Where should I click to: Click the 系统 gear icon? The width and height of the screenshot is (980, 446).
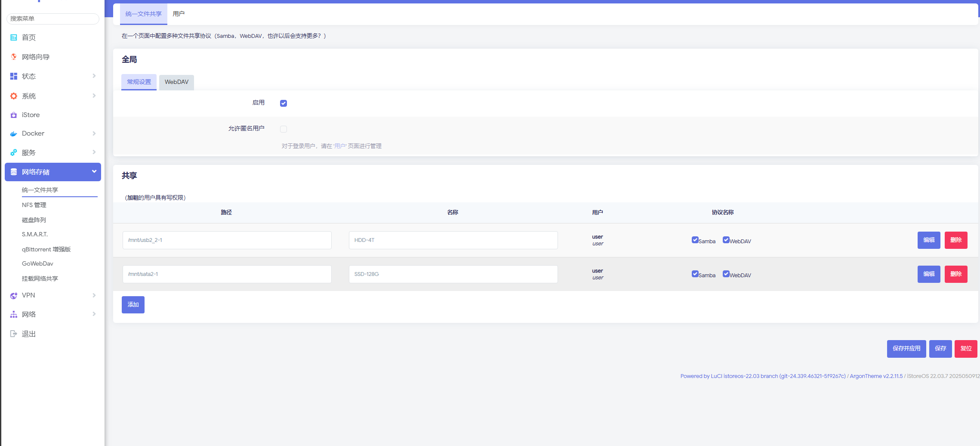point(14,96)
